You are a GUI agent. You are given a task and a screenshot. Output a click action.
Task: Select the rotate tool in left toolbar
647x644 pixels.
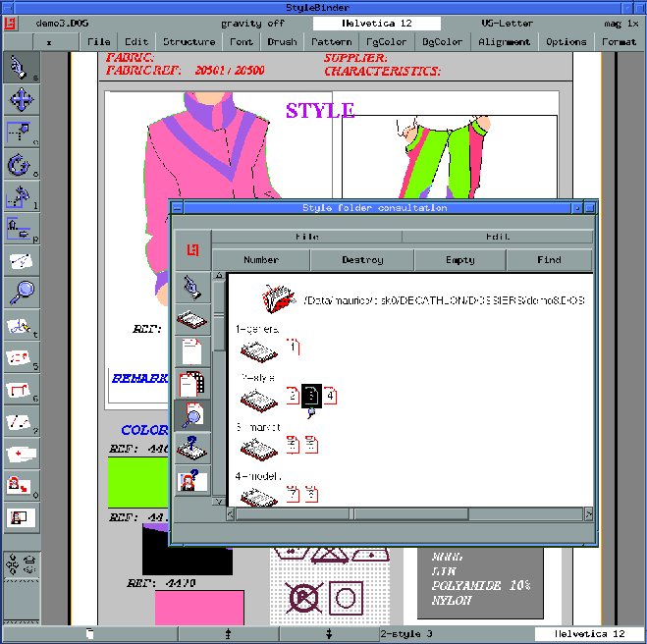pos(20,164)
